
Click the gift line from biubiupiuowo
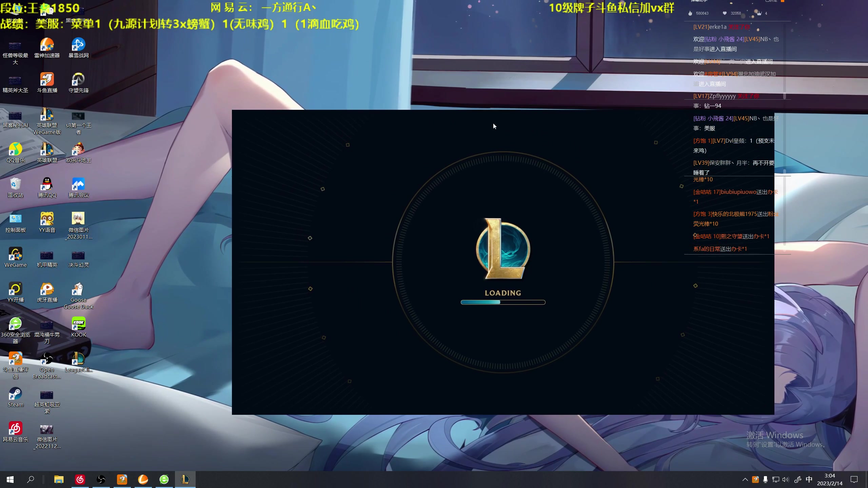(x=735, y=197)
